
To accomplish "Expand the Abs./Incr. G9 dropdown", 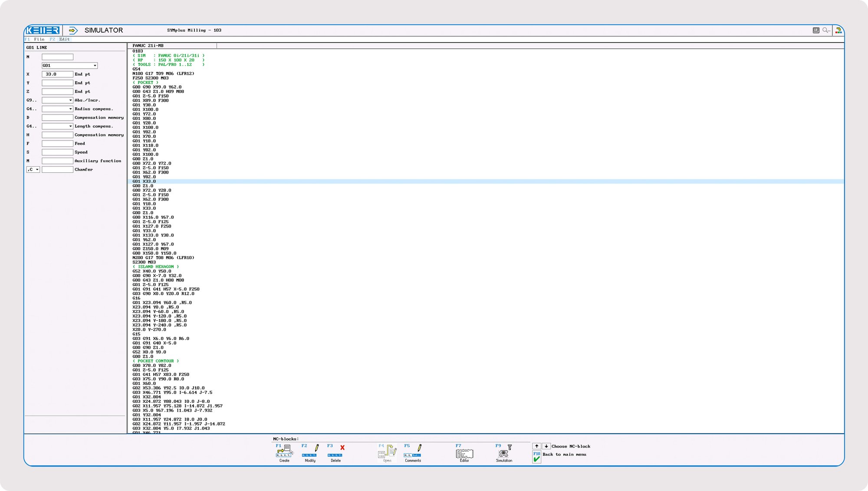I will [70, 100].
